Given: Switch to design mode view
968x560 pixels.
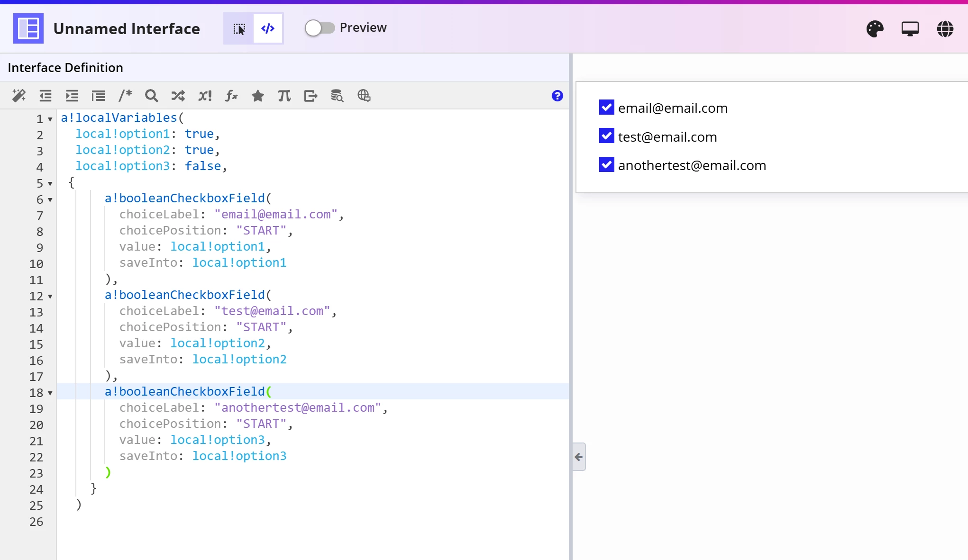Looking at the screenshot, I should coord(239,28).
